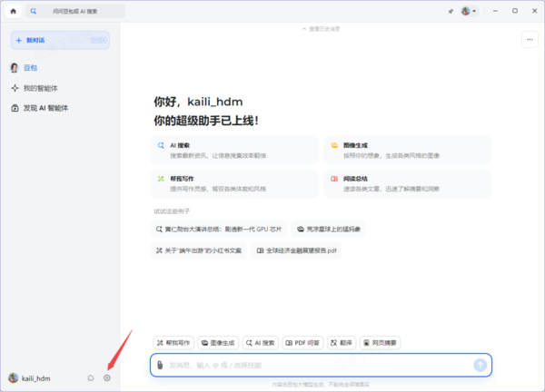The height and width of the screenshot is (392, 545).
Task: Send message with the arrow button
Action: pyautogui.click(x=480, y=365)
